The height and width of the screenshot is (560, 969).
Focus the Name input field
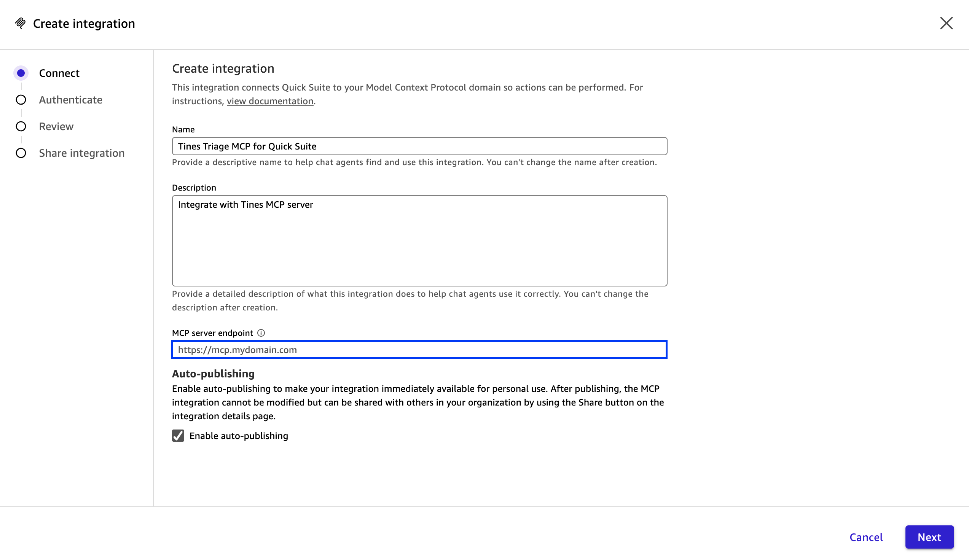[419, 146]
